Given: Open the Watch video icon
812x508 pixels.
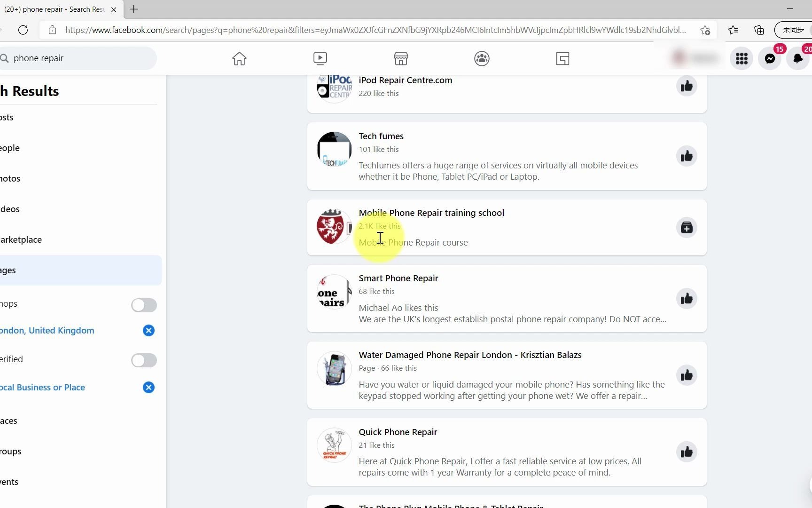Looking at the screenshot, I should (x=320, y=58).
